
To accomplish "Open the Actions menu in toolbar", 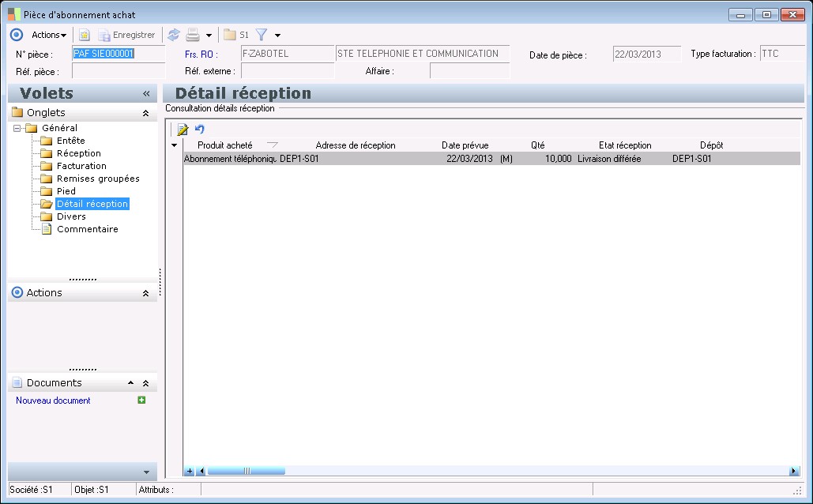I will (49, 35).
